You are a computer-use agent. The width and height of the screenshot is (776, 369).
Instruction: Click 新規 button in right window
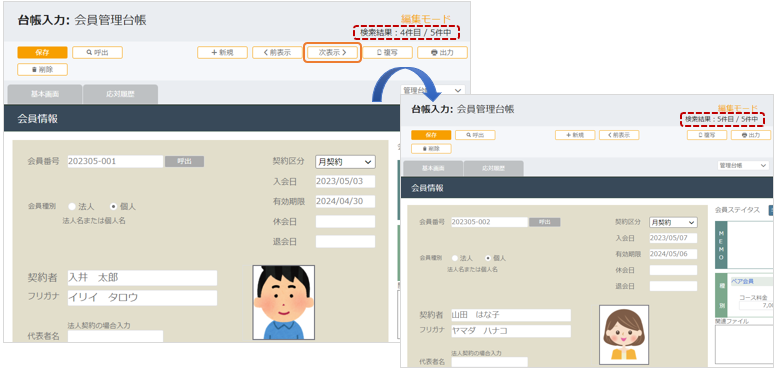click(575, 135)
